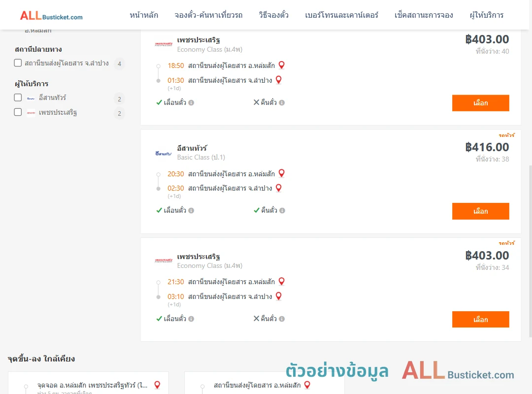
Task: Click the 21:30 departure time
Action: (x=176, y=282)
